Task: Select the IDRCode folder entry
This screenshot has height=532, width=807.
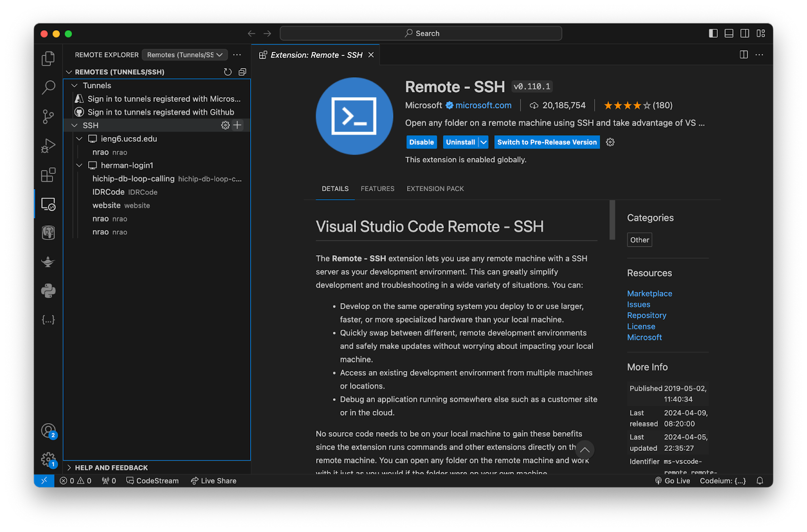Action: [x=157, y=192]
